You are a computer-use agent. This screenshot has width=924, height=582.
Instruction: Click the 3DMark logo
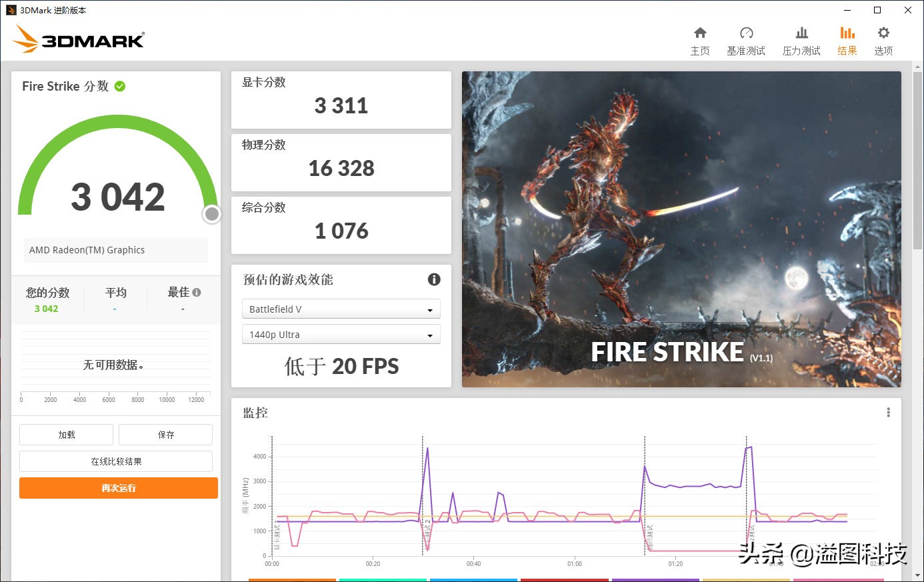point(79,39)
